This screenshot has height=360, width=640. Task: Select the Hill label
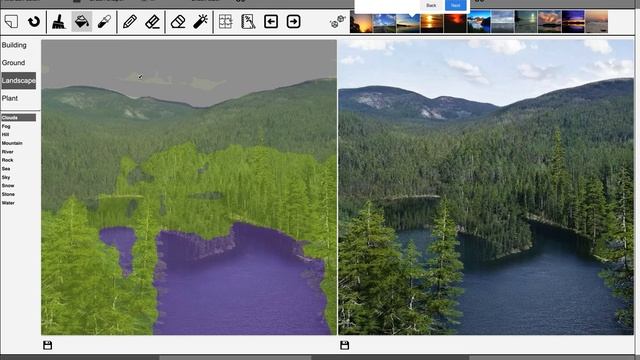pyautogui.click(x=5, y=134)
